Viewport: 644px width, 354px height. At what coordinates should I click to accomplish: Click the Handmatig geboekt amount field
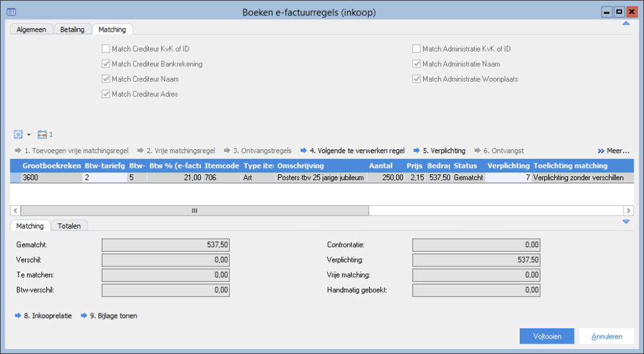pyautogui.click(x=476, y=290)
